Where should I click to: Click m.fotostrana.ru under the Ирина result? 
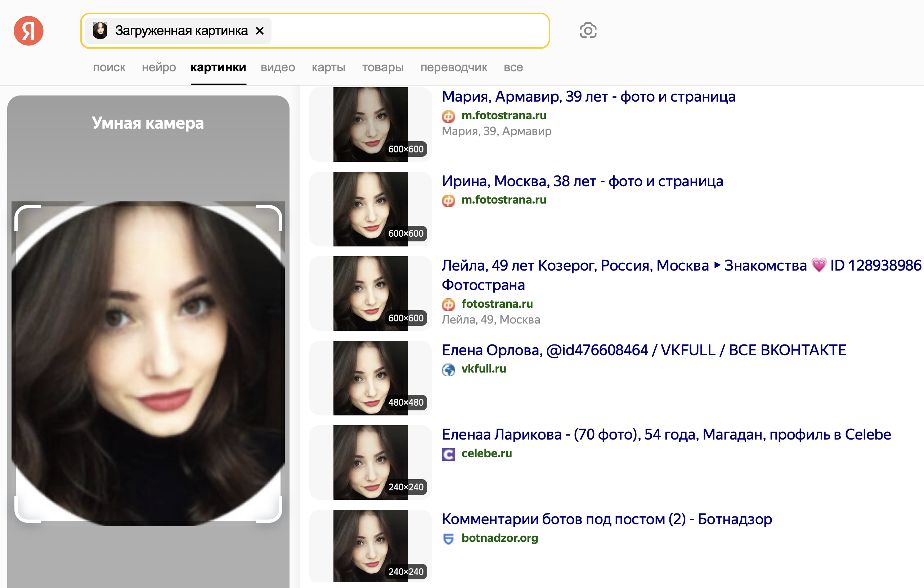click(504, 200)
